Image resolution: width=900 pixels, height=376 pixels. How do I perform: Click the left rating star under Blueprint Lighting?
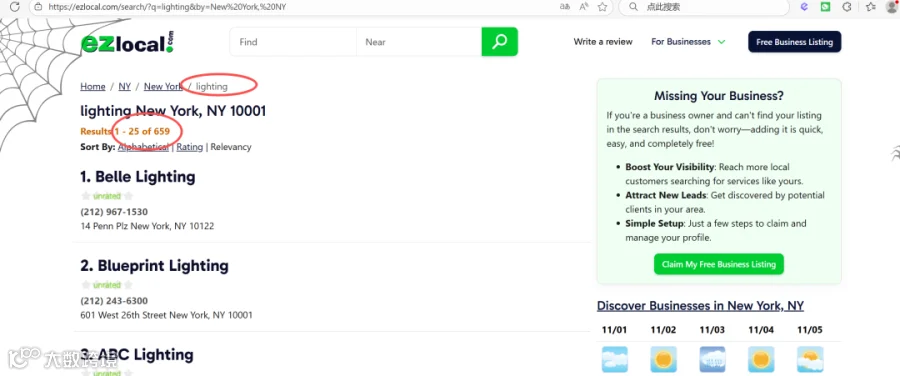tap(86, 285)
